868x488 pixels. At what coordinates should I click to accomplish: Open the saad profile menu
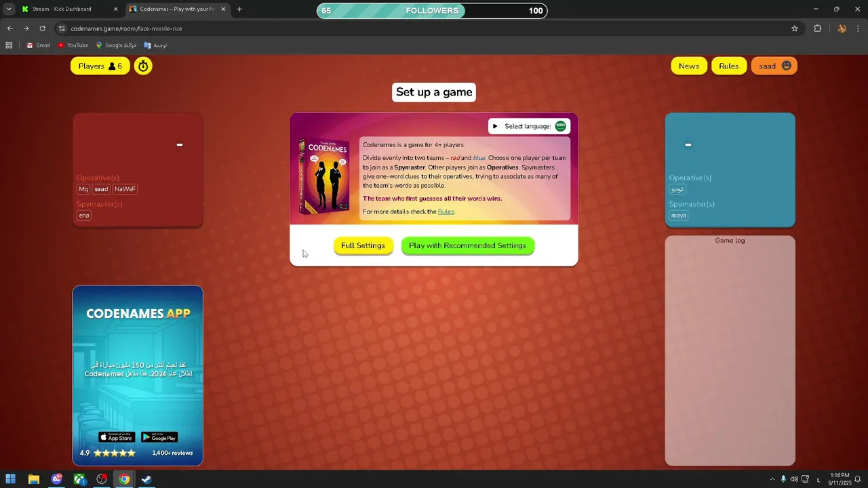click(x=774, y=66)
